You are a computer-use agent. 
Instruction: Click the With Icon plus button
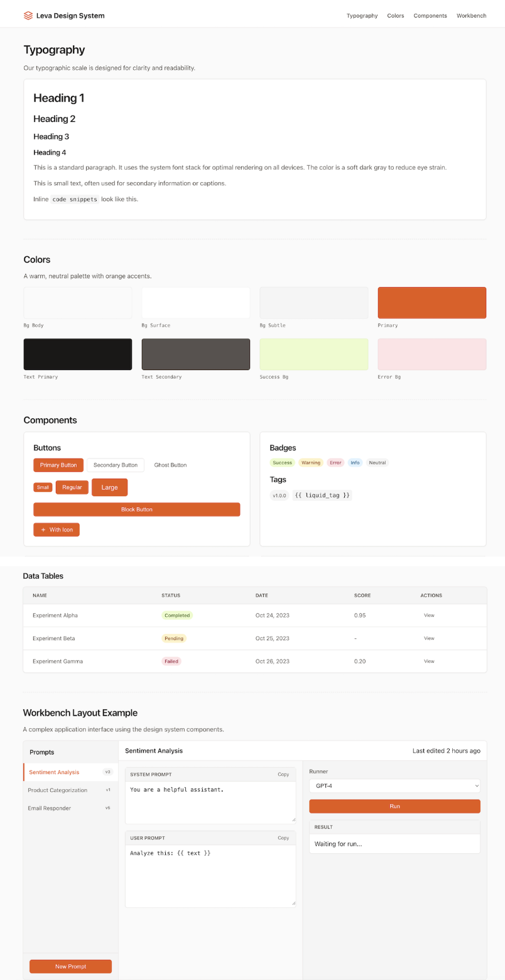57,530
